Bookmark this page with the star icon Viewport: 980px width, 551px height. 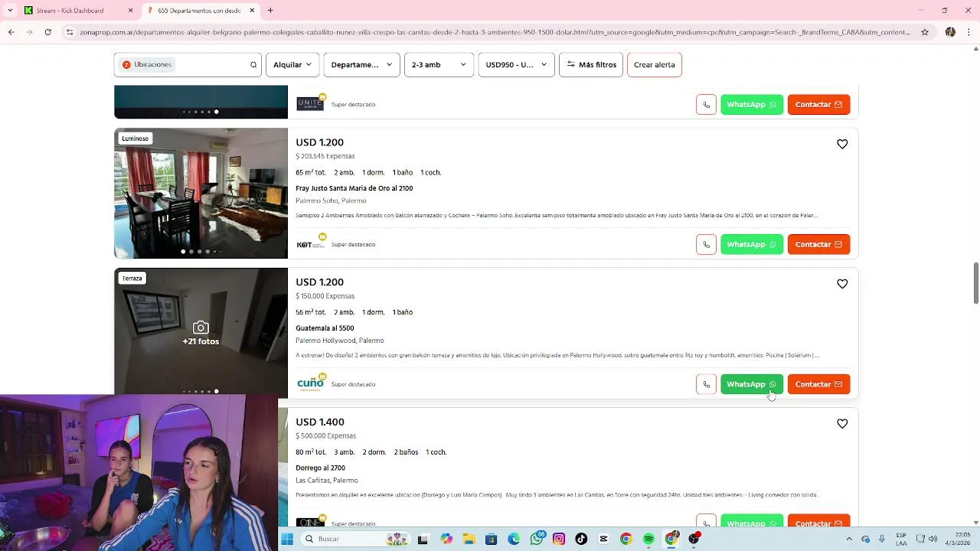[x=925, y=32]
